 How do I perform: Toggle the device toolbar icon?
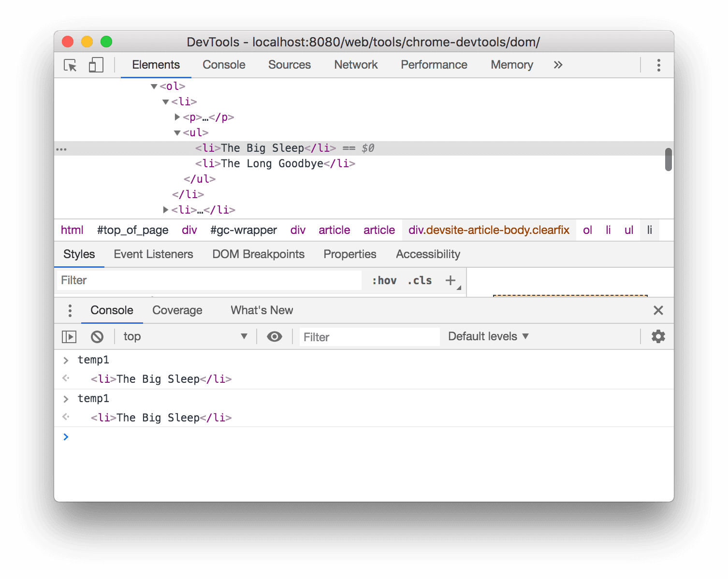tap(96, 65)
